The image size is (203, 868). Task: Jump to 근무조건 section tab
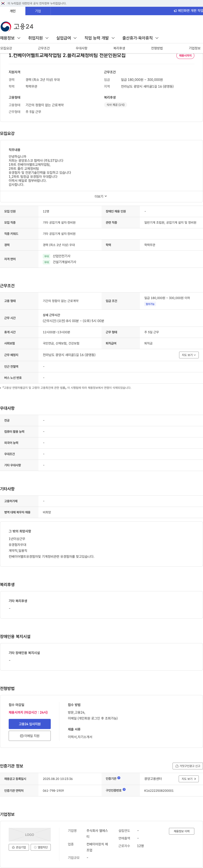click(x=44, y=48)
